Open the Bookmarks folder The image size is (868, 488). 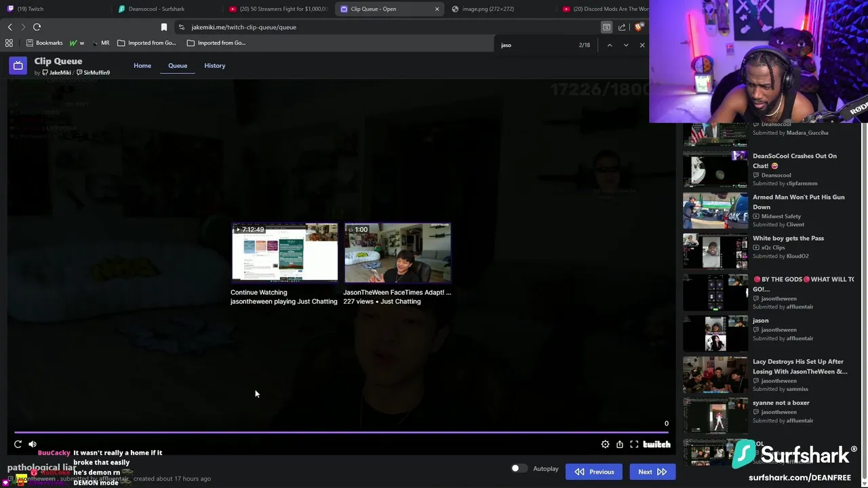tap(44, 43)
